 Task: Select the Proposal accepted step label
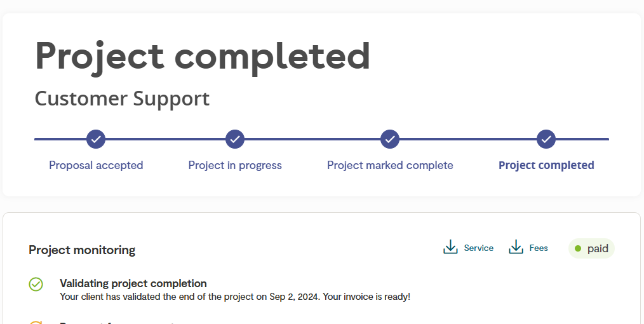pyautogui.click(x=96, y=165)
